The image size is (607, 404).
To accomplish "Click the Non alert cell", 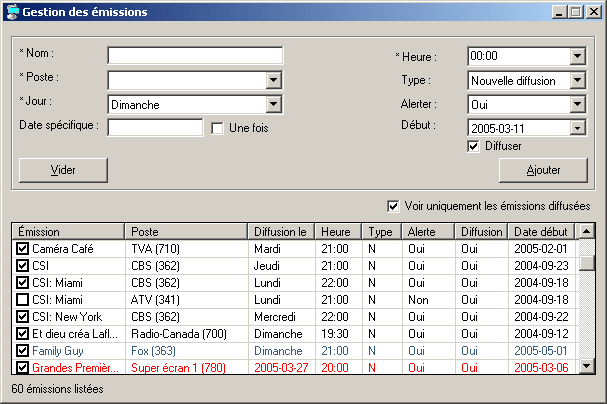I will 418,300.
